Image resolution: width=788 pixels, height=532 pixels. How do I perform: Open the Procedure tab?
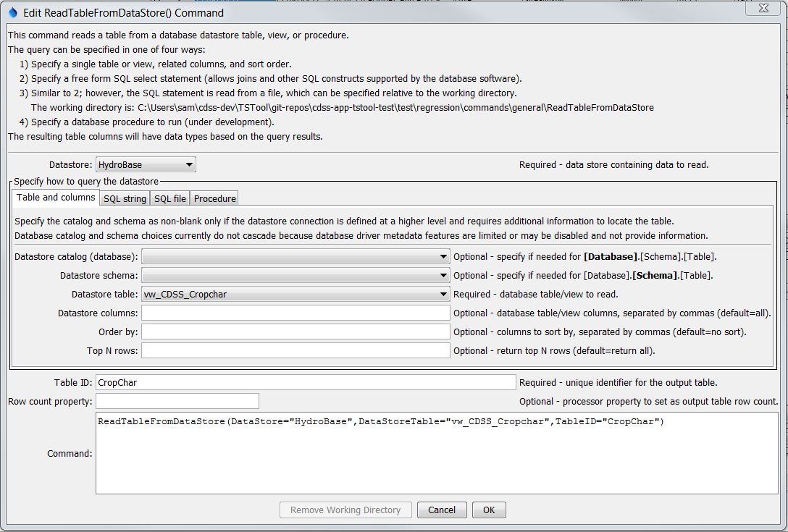pos(214,198)
